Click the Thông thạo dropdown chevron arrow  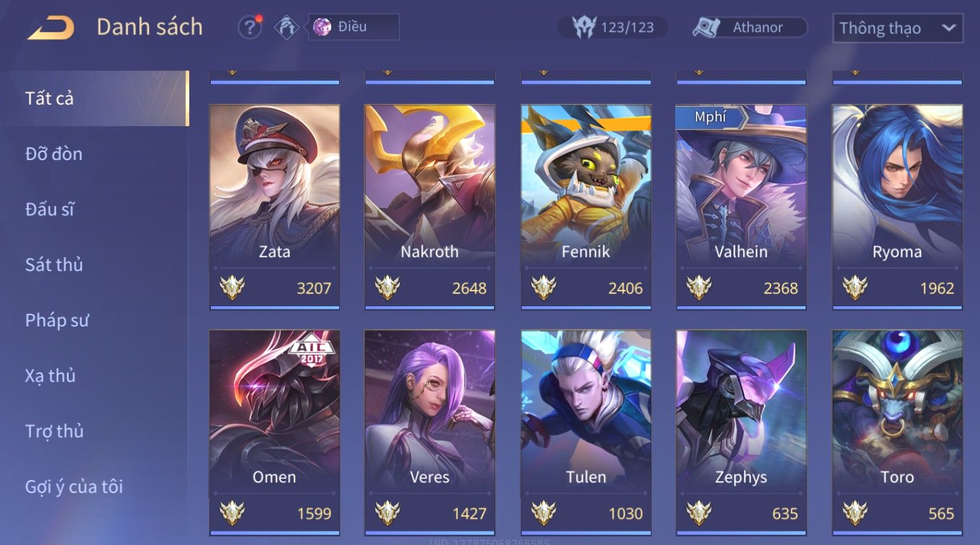(x=949, y=28)
